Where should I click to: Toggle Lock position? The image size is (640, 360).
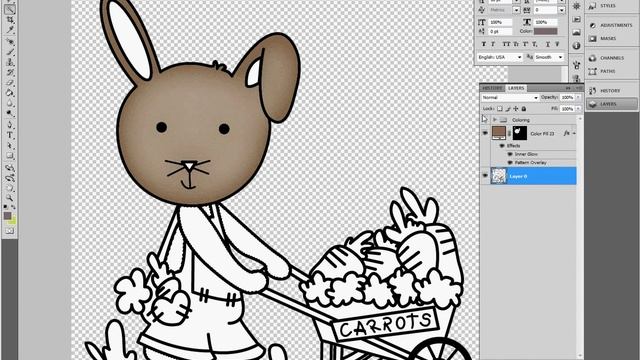pyautogui.click(x=516, y=109)
